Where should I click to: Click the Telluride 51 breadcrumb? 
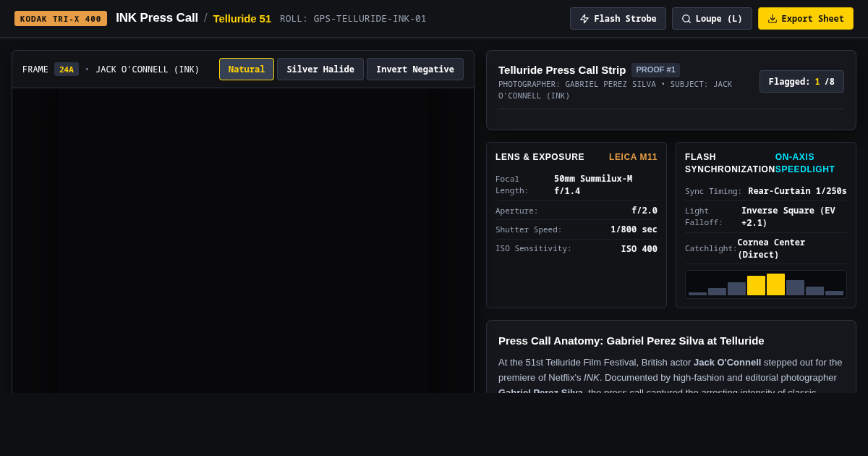tap(242, 19)
